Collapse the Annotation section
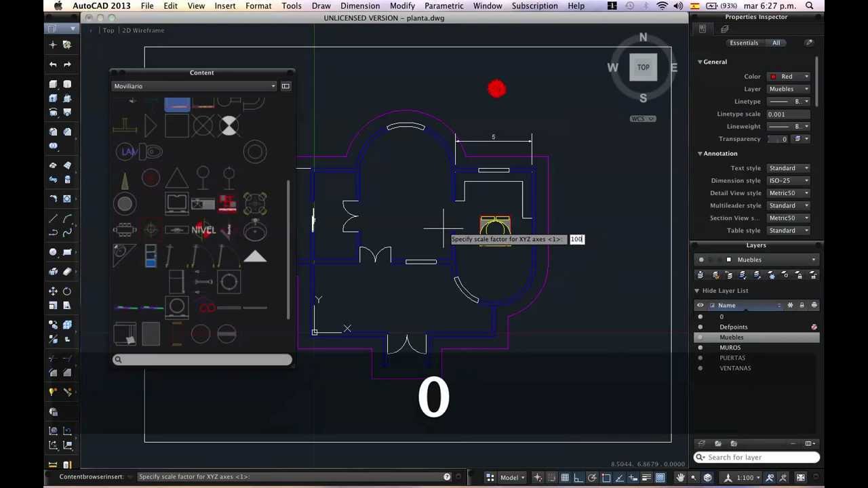Screen dimensions: 868x488 (x=700, y=154)
